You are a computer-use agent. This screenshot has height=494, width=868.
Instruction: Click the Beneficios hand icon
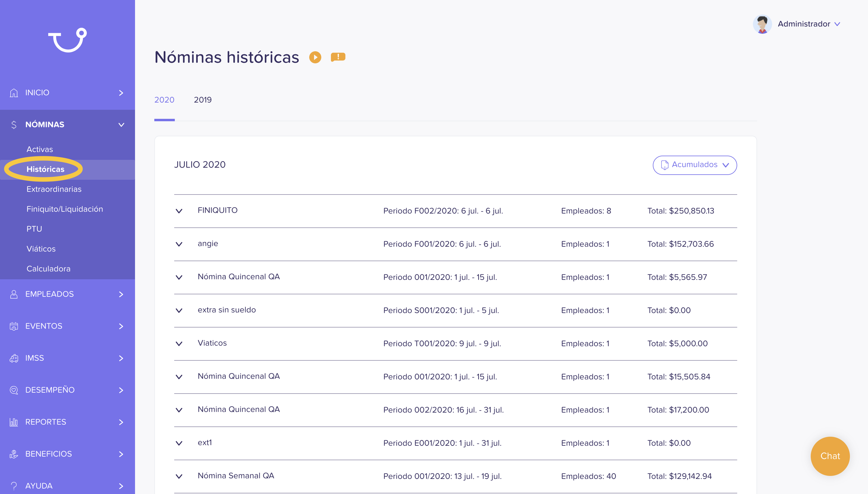pos(14,454)
